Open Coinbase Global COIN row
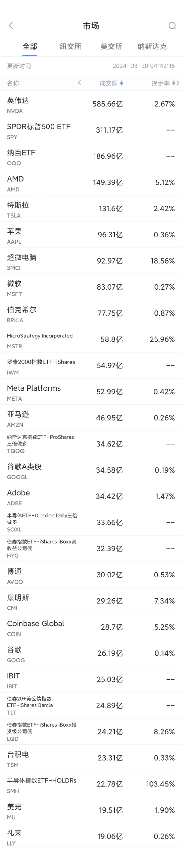 pos(91,627)
